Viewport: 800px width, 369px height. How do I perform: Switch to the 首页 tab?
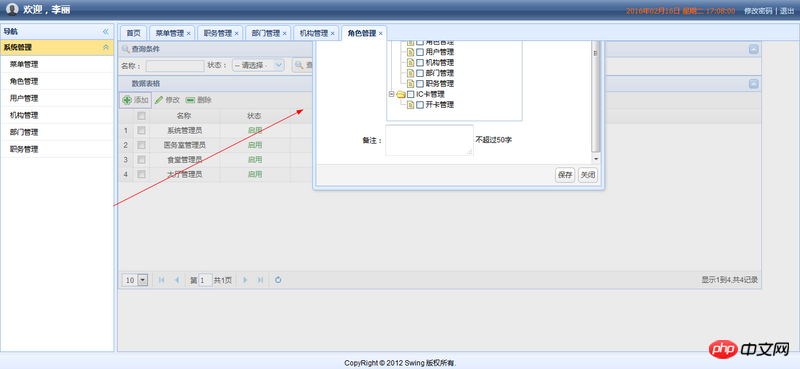pos(133,33)
